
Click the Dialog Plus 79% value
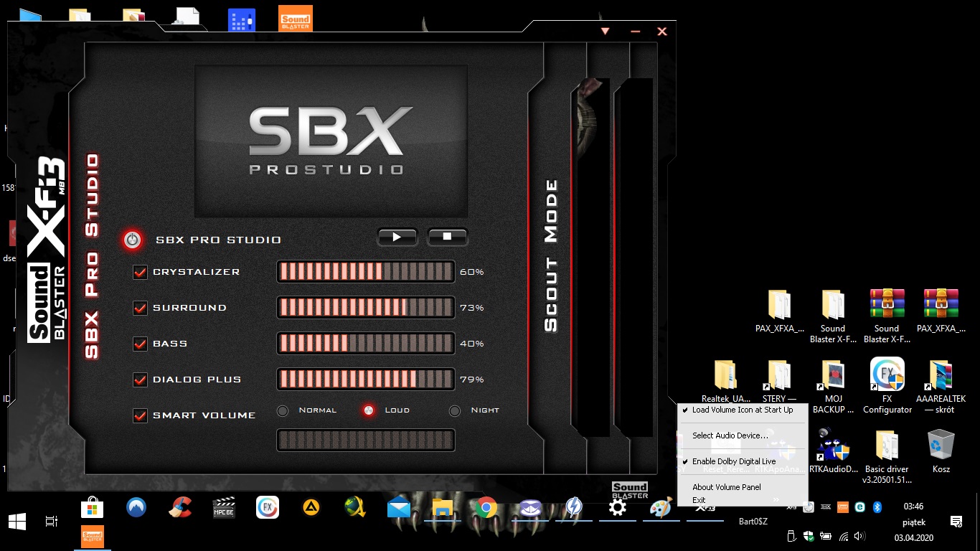click(472, 380)
